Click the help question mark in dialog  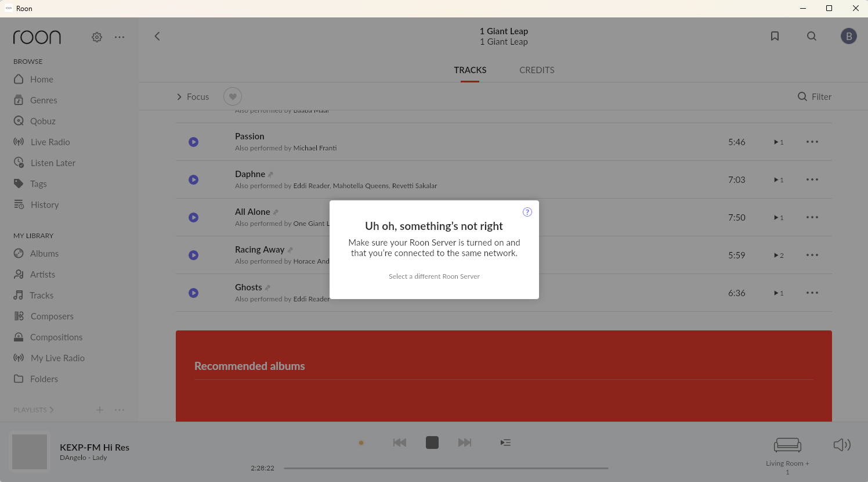(527, 212)
